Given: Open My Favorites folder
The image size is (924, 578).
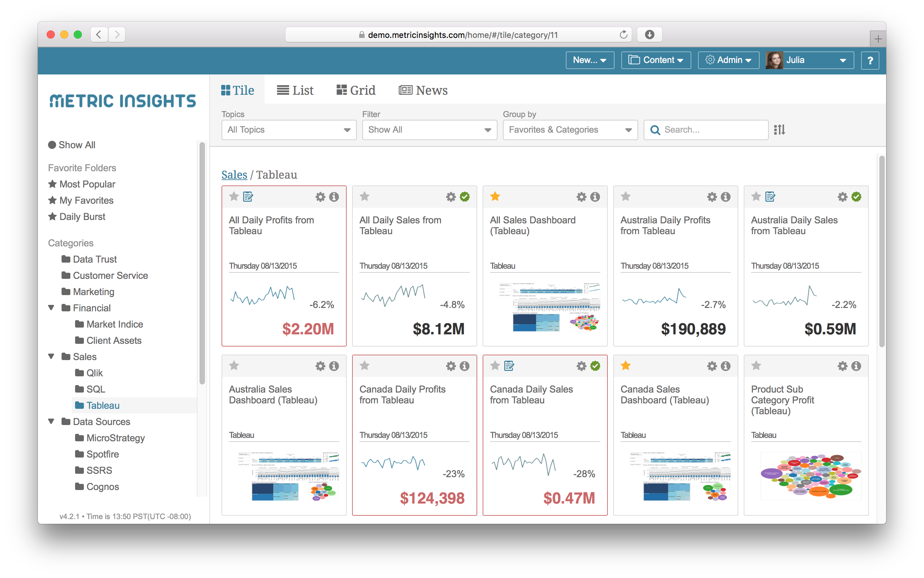Looking at the screenshot, I should point(81,200).
